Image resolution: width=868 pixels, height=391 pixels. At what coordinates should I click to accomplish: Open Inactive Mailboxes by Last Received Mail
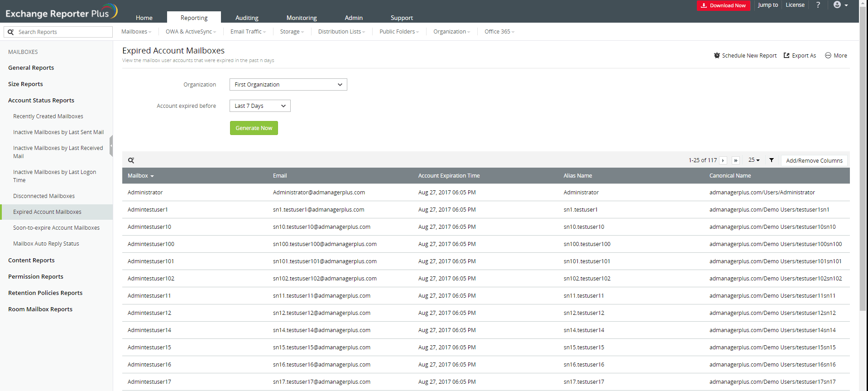click(x=58, y=152)
